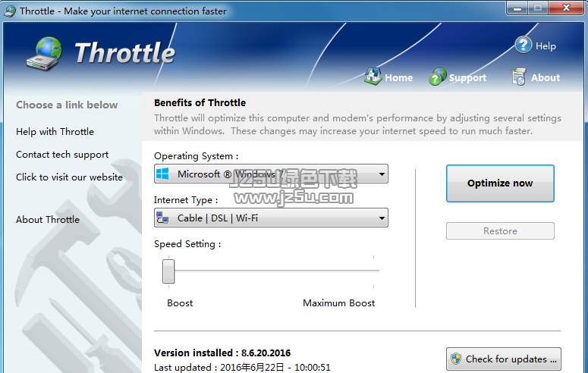Viewport: 588px width, 373px height.
Task: Open Contact tech support link
Action: 62,155
